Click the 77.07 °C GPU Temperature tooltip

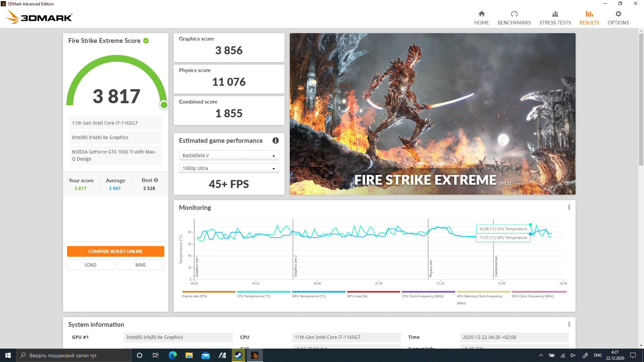tap(503, 238)
